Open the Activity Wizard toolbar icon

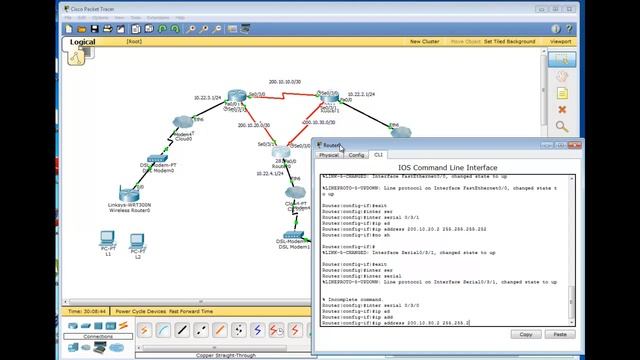121,29
